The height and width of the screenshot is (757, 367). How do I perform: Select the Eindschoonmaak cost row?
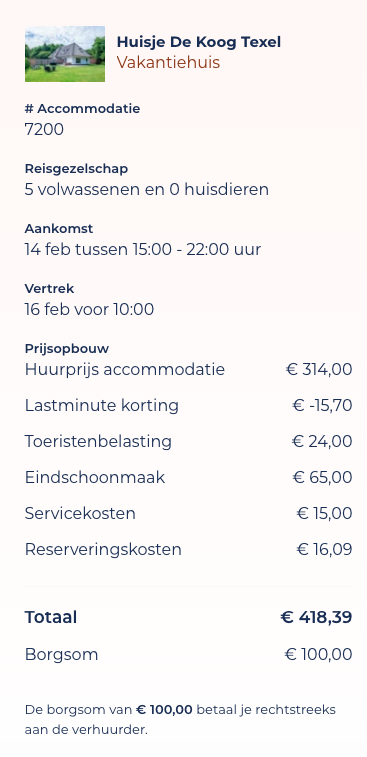(x=188, y=477)
